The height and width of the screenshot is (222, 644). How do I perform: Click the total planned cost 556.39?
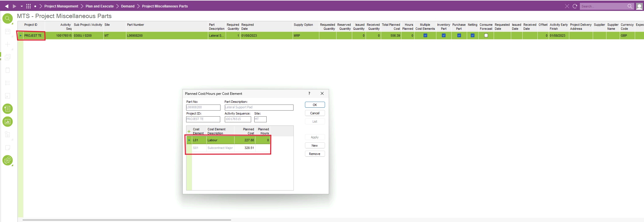[391, 36]
